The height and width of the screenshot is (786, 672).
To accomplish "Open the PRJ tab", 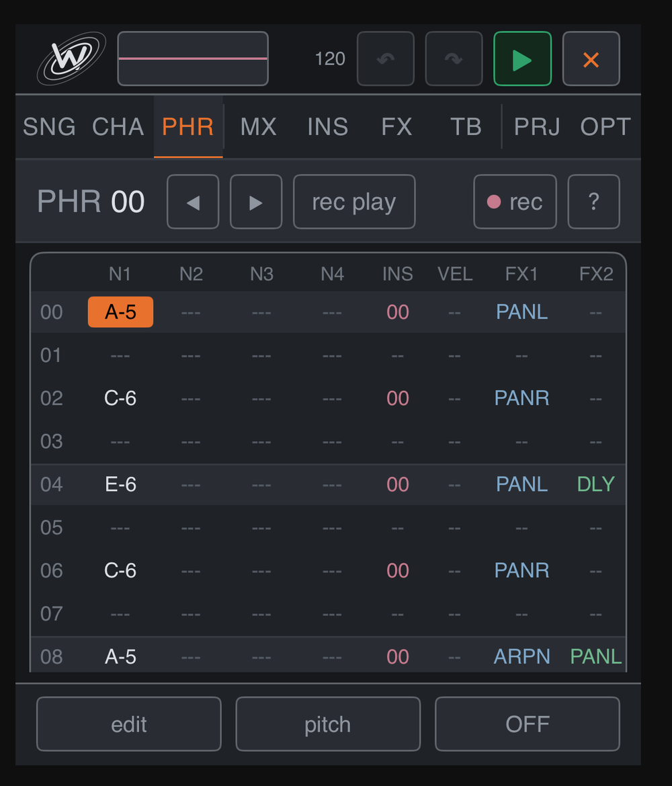I will [537, 126].
